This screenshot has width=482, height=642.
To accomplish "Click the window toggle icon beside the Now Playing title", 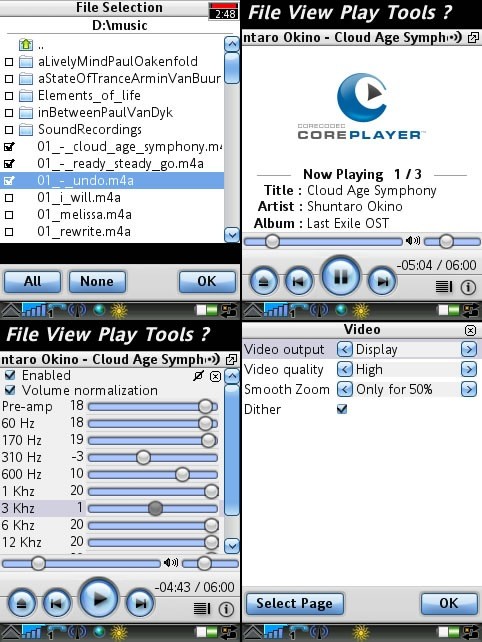I will pyautogui.click(x=473, y=38).
